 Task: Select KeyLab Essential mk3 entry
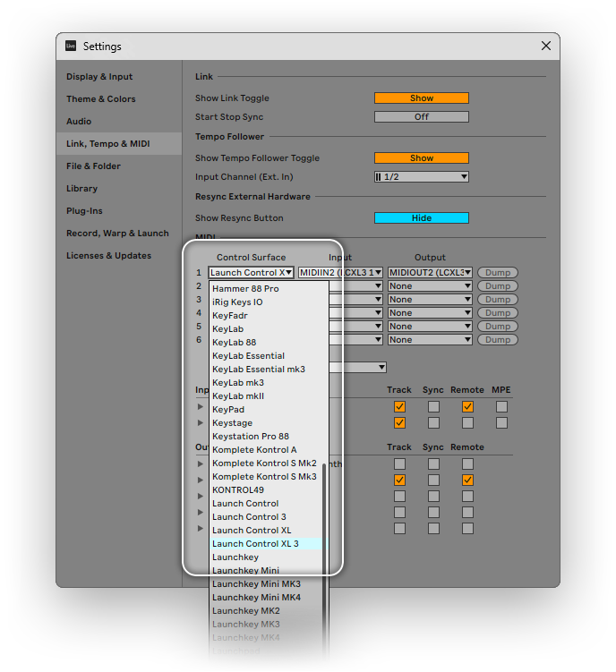(268, 370)
